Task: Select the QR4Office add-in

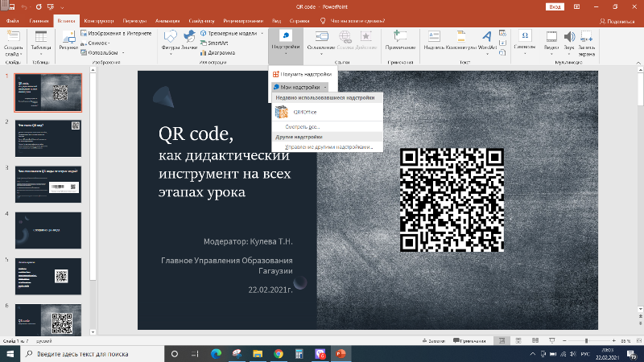Action: (328, 112)
